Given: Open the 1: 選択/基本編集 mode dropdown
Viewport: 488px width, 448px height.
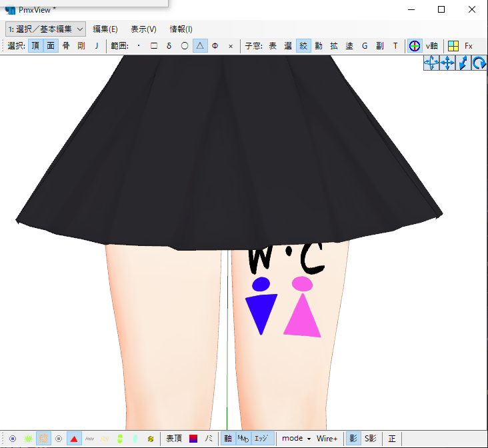Looking at the screenshot, I should (45, 29).
